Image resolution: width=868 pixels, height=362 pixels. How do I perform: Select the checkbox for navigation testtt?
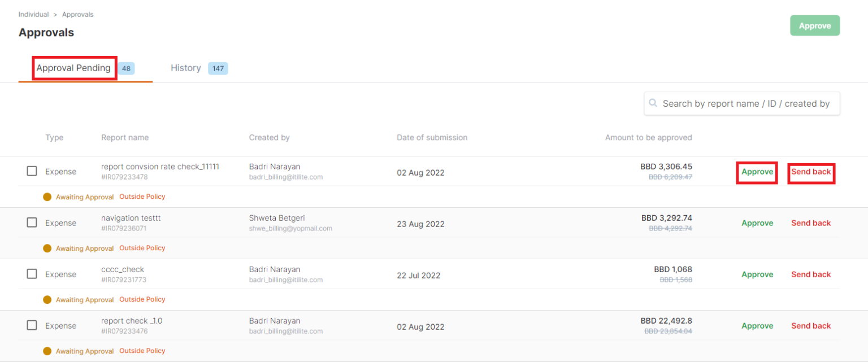tap(32, 222)
